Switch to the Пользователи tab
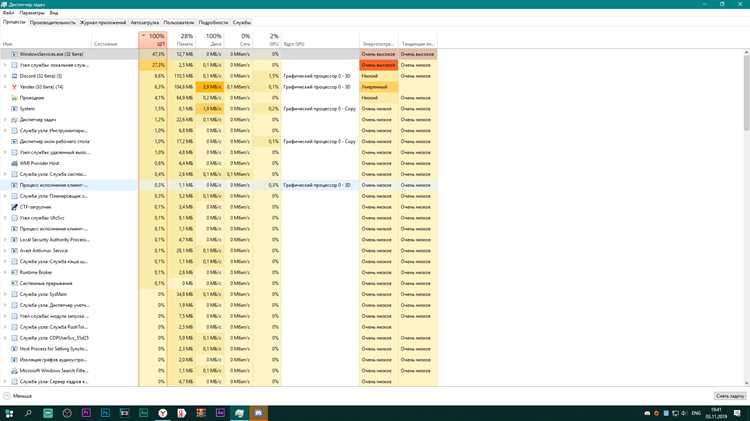 tap(179, 22)
